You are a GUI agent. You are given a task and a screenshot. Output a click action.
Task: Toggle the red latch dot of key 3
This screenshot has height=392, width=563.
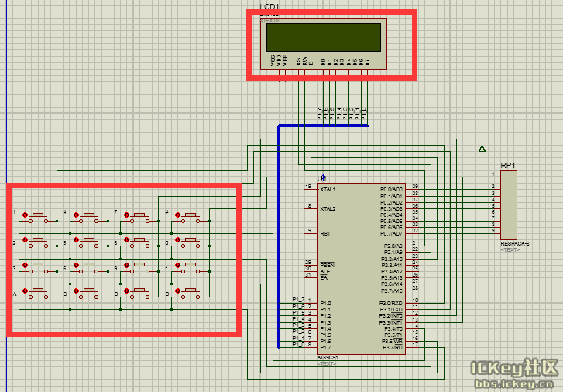pyautogui.click(x=25, y=265)
